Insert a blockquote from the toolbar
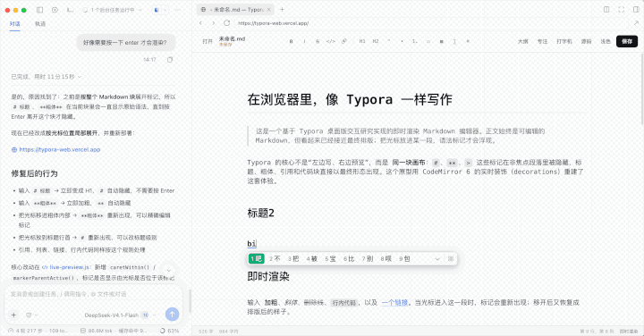Viewport: 644px width, 336px height. (x=389, y=41)
